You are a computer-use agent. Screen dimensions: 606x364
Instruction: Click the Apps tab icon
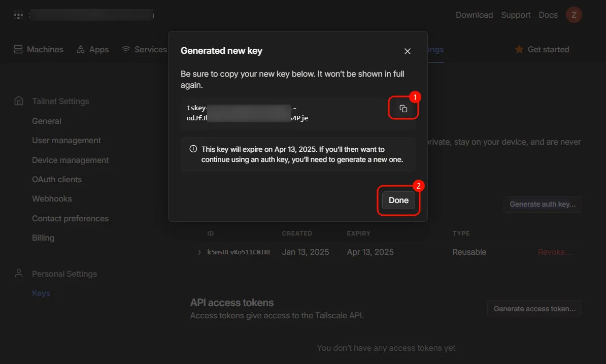coord(81,49)
